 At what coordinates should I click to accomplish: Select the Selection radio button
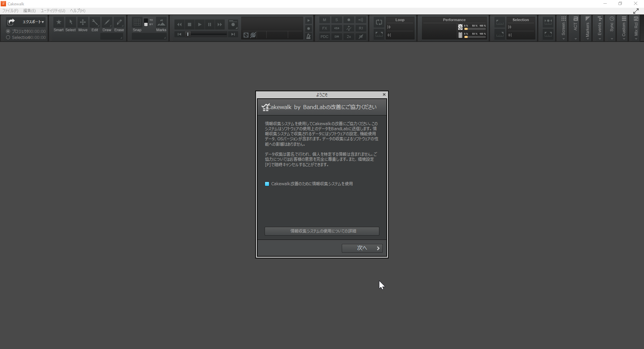click(x=8, y=38)
